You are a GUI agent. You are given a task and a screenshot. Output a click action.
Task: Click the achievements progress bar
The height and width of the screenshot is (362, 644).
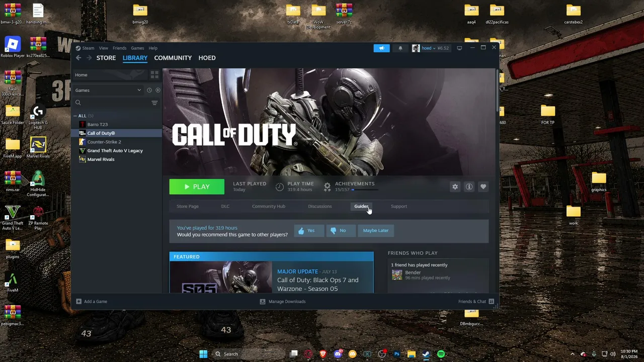click(365, 190)
